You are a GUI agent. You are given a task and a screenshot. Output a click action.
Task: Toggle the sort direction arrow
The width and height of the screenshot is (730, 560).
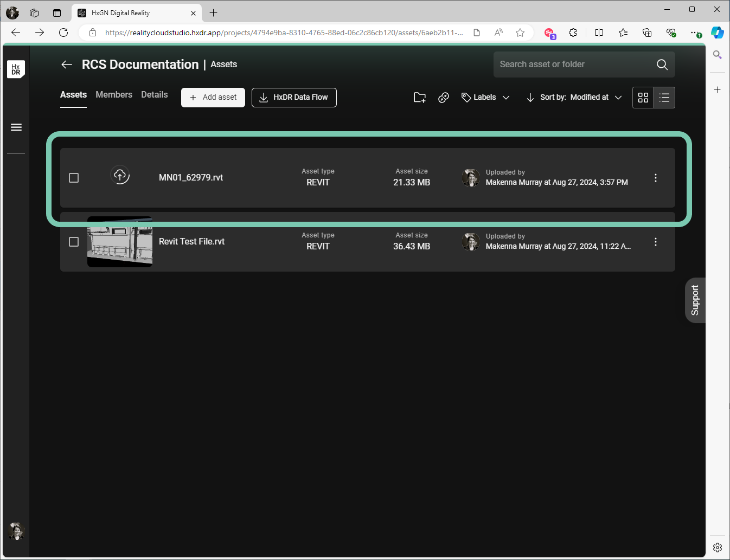tap(530, 98)
